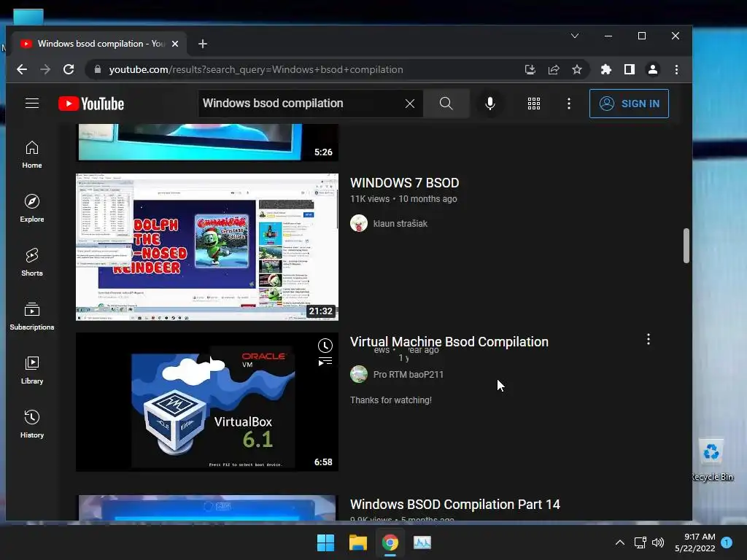Click the Pro RTM baoP211 avatar
Screen dimensions: 747x560
coord(359,374)
